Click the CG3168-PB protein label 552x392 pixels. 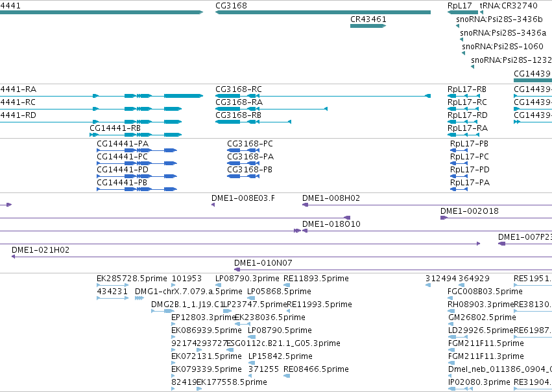(250, 170)
